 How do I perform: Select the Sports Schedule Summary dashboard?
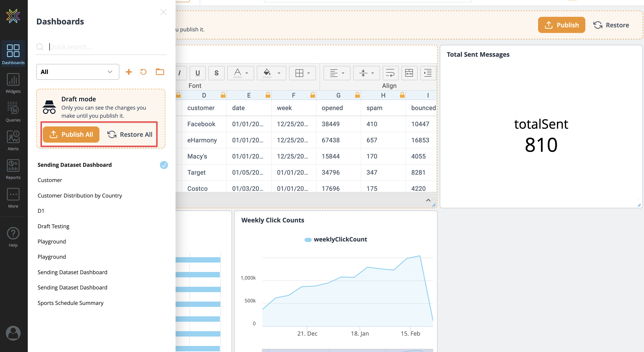pyautogui.click(x=70, y=303)
